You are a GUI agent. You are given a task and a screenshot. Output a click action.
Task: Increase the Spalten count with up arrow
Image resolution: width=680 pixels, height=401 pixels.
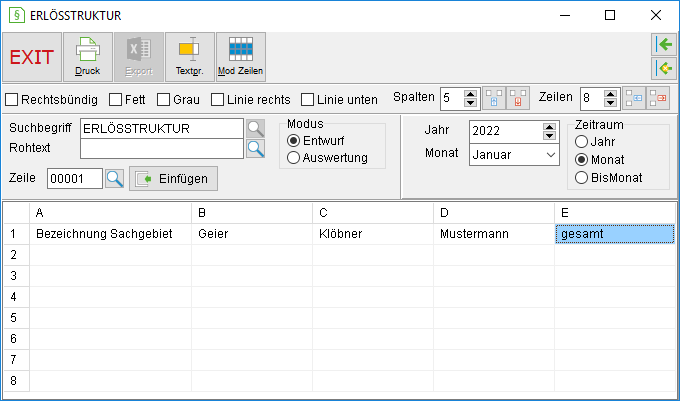[471, 94]
